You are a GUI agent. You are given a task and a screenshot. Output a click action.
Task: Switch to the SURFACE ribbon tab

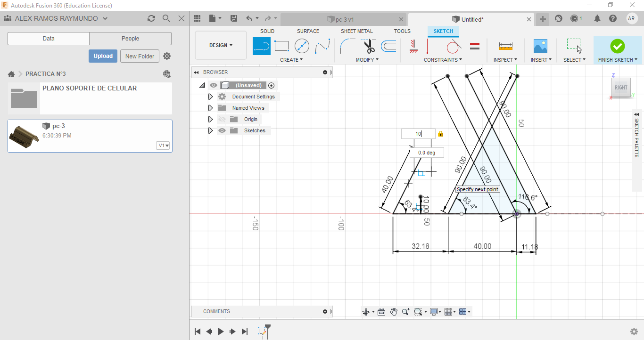[308, 31]
